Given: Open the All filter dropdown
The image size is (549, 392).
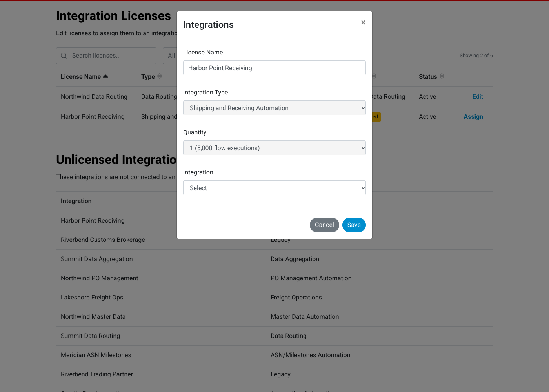Looking at the screenshot, I should (x=170, y=56).
